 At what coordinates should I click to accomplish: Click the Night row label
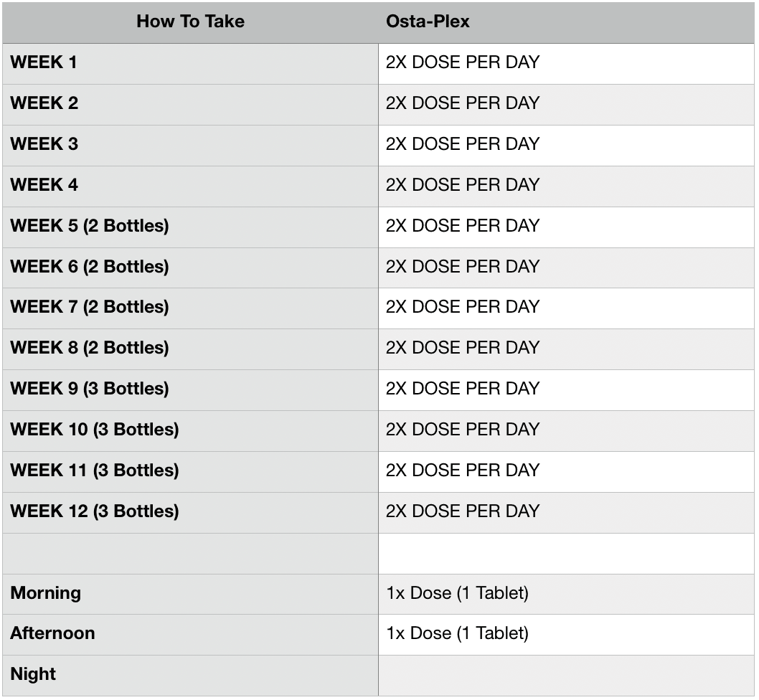tap(33, 674)
